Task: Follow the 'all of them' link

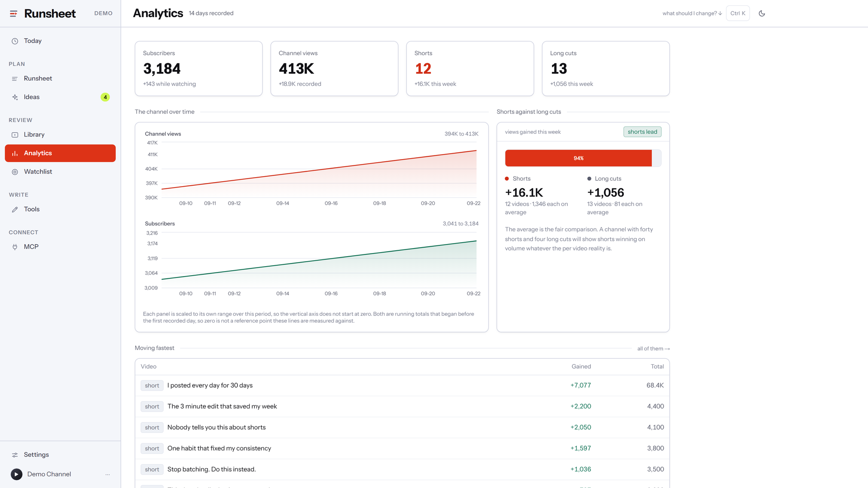Action: point(653,349)
